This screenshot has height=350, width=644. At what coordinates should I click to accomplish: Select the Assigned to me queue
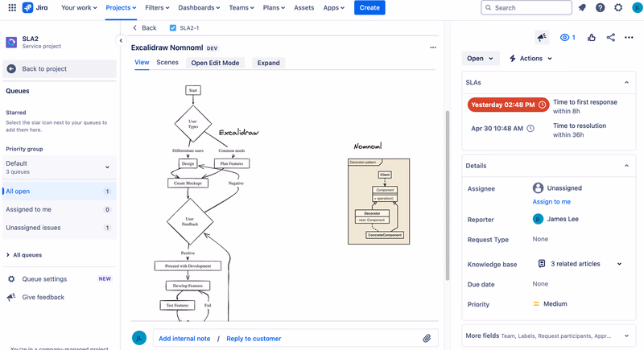tap(60, 209)
